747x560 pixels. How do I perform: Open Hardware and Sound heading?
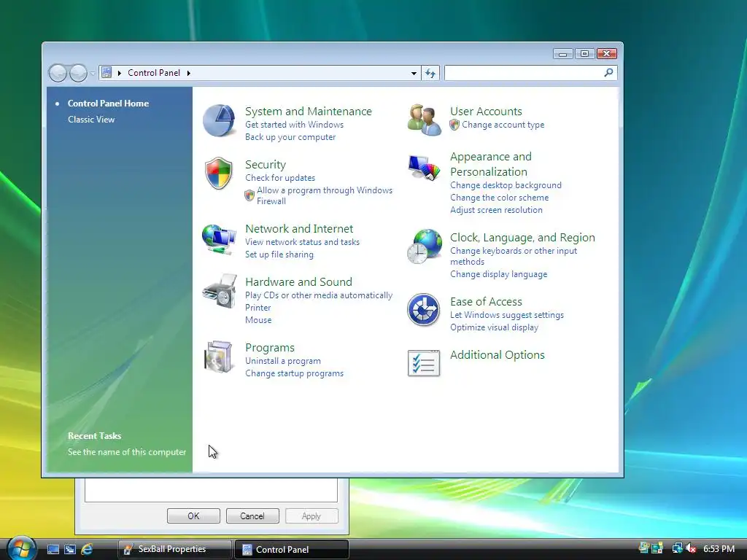pyautogui.click(x=298, y=281)
